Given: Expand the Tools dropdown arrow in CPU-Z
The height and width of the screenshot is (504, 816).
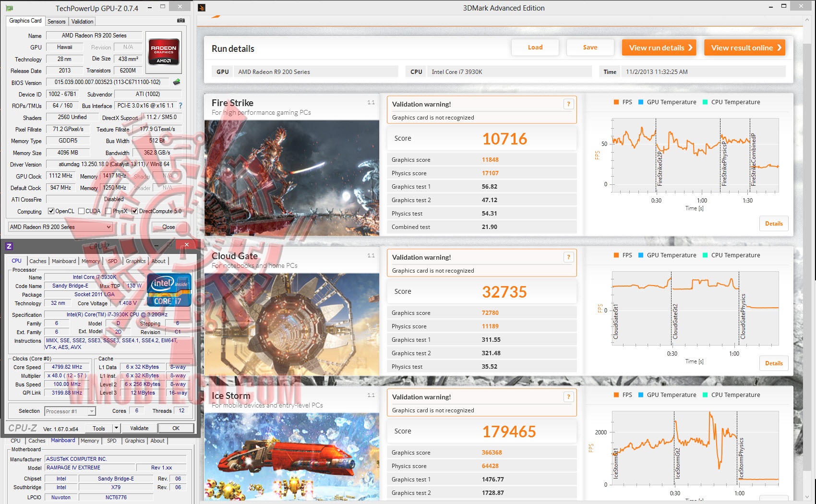Looking at the screenshot, I should (116, 428).
